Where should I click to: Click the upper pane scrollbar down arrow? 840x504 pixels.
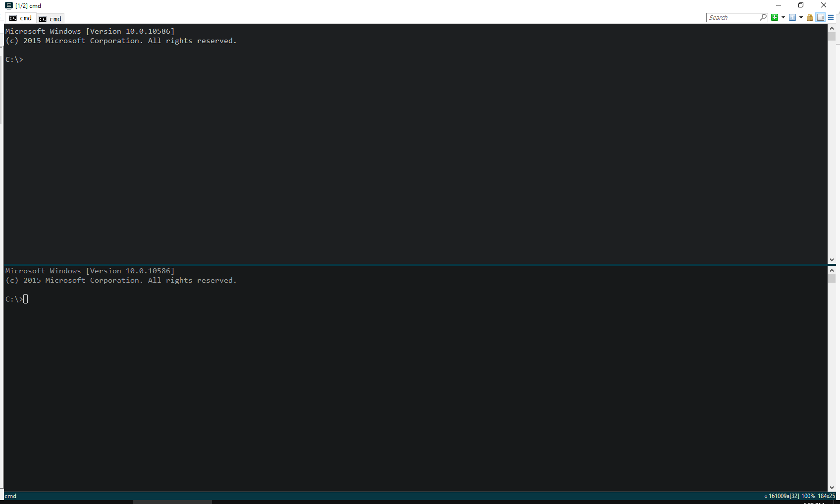click(x=832, y=260)
